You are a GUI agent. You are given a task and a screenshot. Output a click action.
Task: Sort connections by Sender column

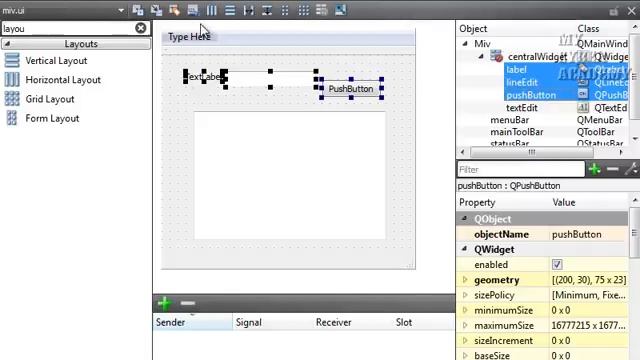[193, 322]
